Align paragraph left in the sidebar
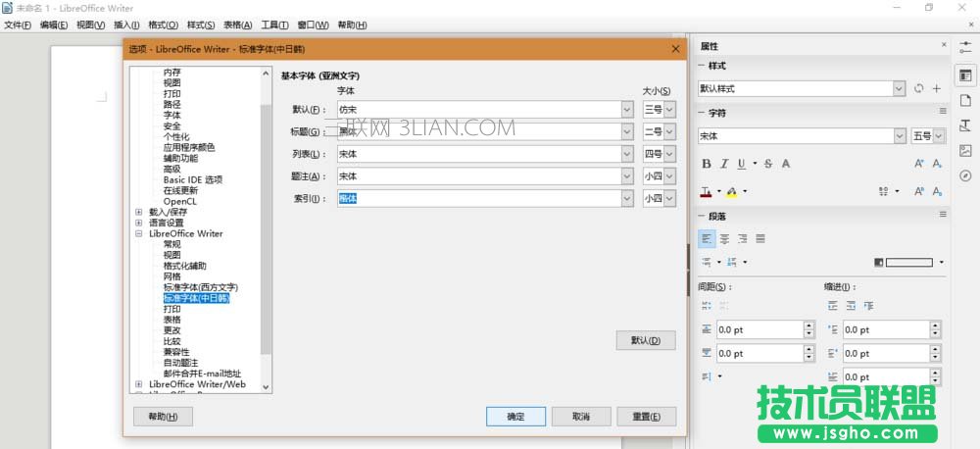 pyautogui.click(x=707, y=239)
